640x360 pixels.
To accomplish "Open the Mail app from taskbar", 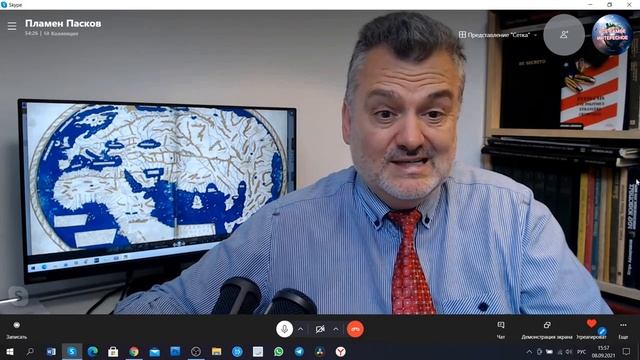I will coord(155,351).
